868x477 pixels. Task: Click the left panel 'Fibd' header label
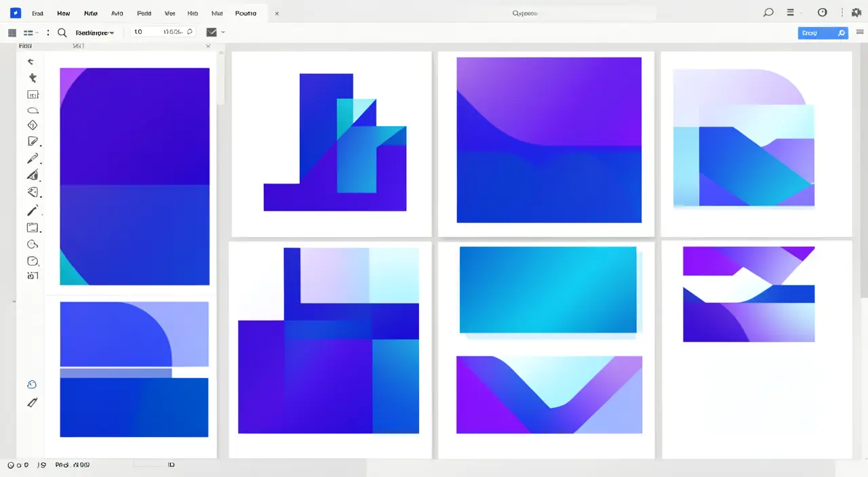[25, 46]
